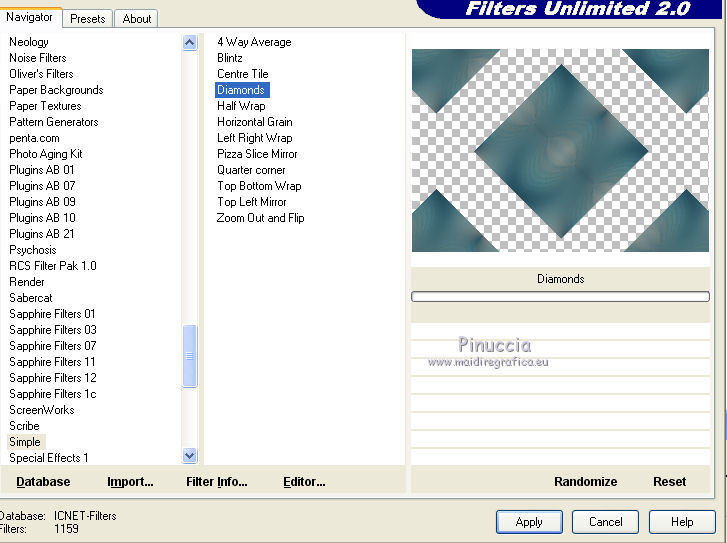Select penta.com category
Image resolution: width=727 pixels, height=543 pixels.
pyautogui.click(x=34, y=138)
